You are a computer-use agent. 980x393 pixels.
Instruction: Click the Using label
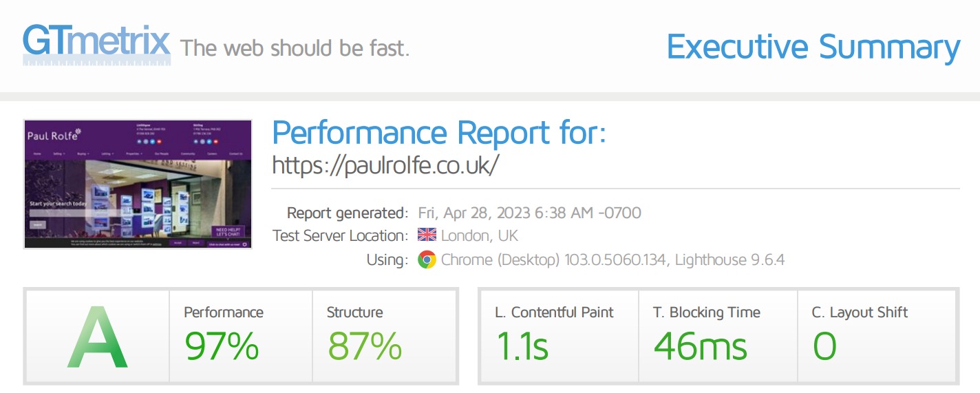point(387,259)
